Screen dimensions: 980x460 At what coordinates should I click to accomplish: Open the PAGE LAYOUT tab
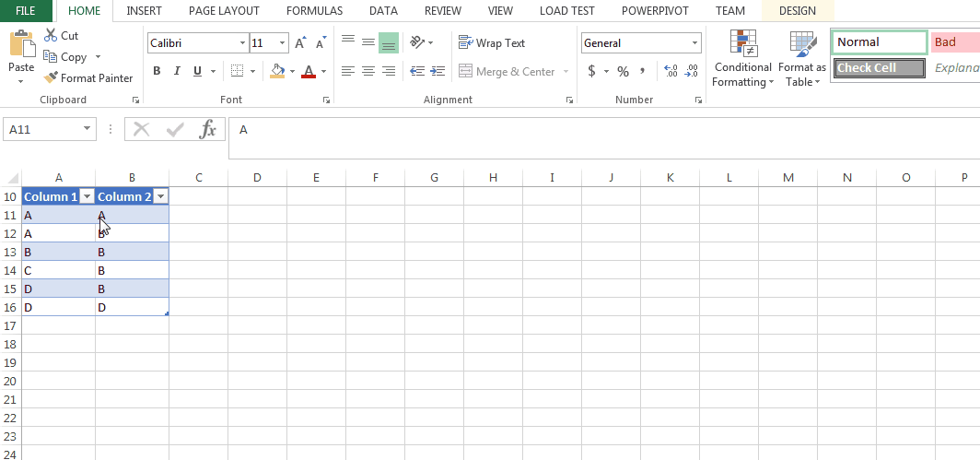pos(223,11)
